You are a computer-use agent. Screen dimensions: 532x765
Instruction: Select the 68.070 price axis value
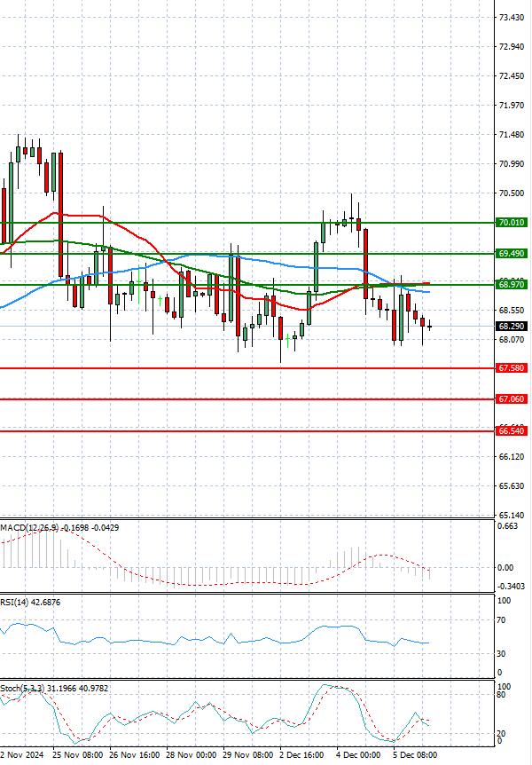tap(512, 340)
